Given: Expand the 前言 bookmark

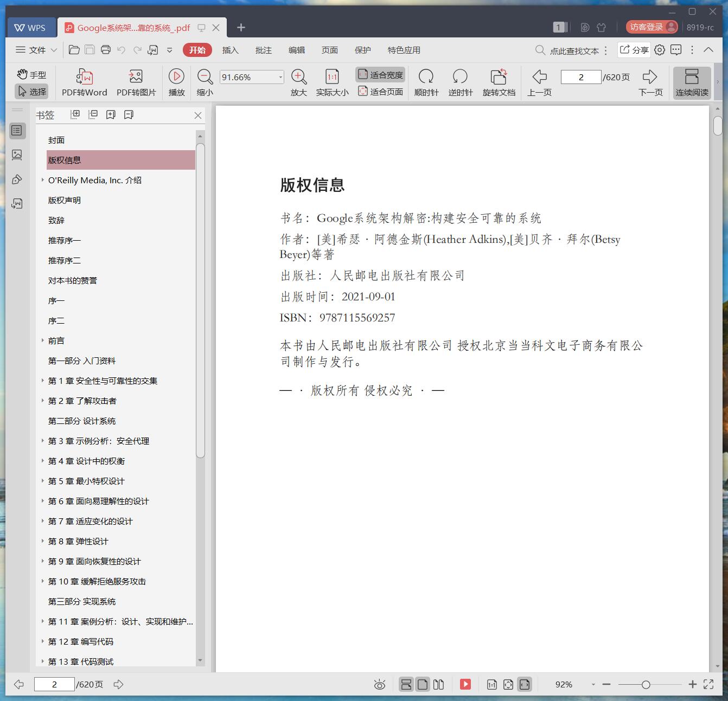Looking at the screenshot, I should [x=43, y=340].
